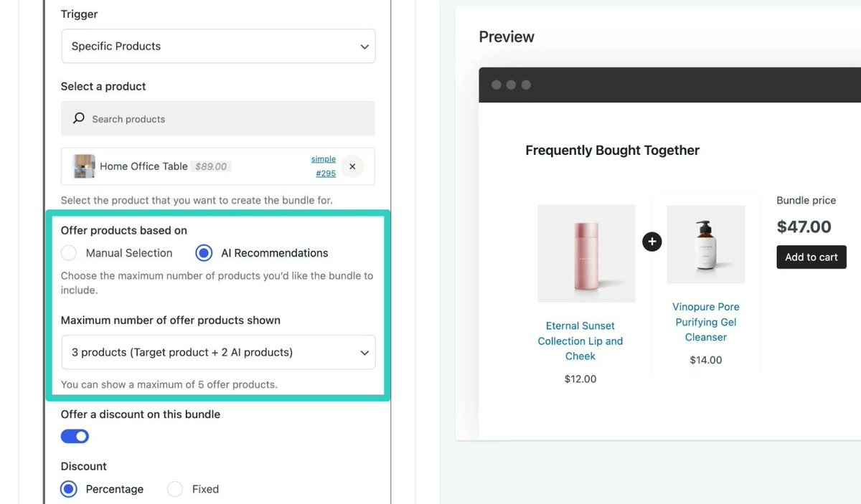Select the Manual Selection radio option
Image resolution: width=861 pixels, height=504 pixels.
[69, 253]
